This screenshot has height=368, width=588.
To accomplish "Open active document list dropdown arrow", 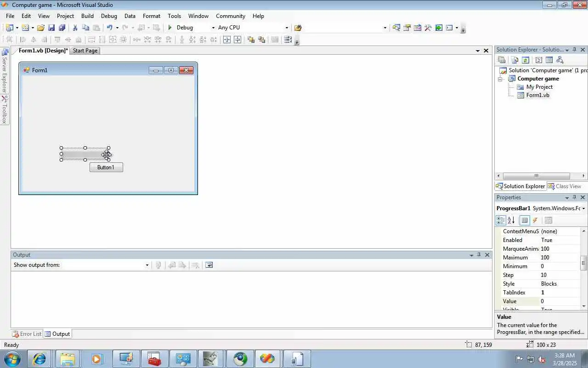I will pyautogui.click(x=478, y=51).
